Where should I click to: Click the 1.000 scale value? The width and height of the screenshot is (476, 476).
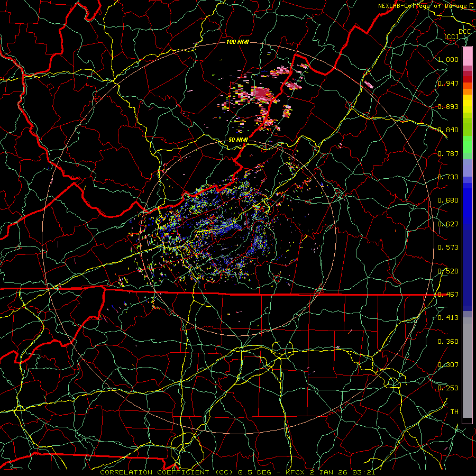click(448, 59)
